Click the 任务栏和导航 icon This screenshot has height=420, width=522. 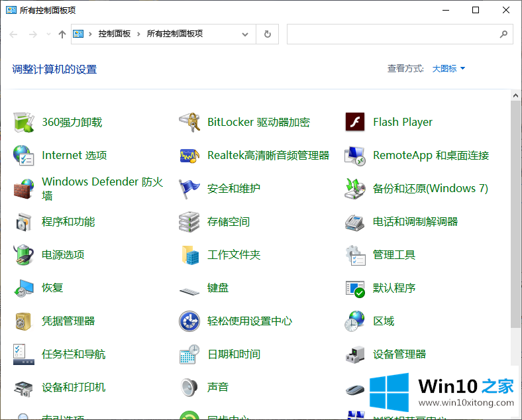tap(24, 355)
